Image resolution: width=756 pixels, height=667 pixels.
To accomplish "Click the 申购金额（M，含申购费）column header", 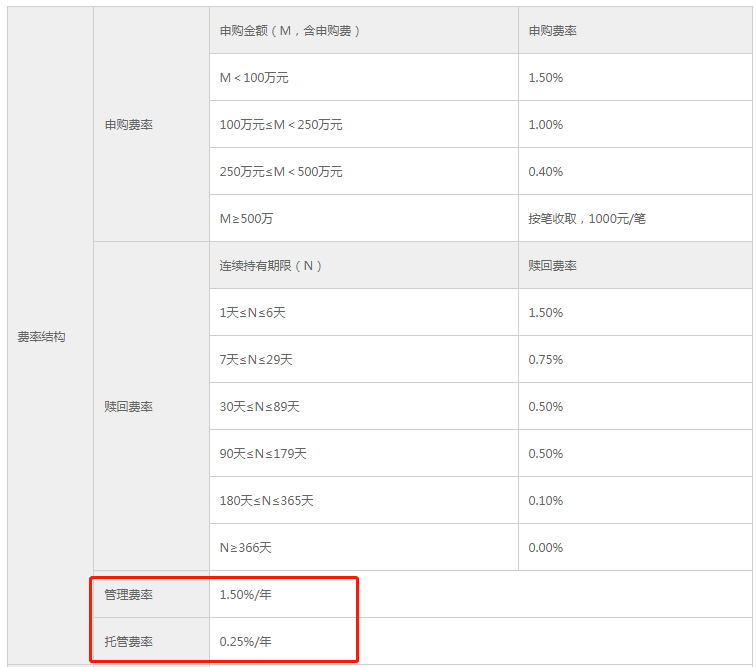I will click(290, 31).
